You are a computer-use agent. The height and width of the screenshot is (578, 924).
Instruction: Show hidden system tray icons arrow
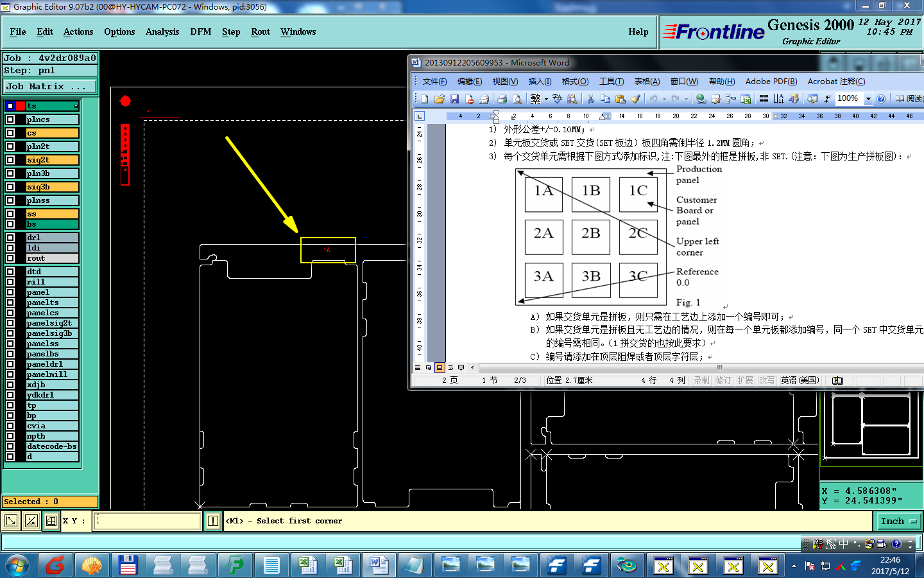coord(794,566)
